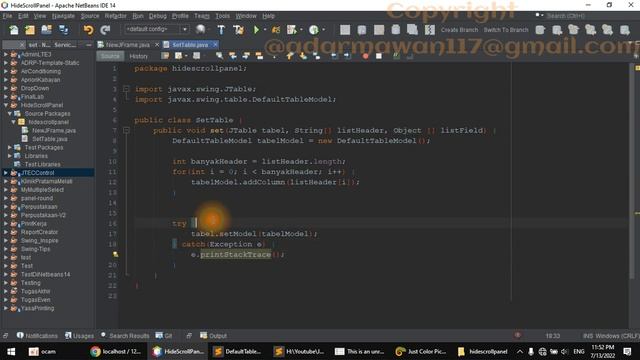
Task: Click the Save All icon
Action: 64,30
